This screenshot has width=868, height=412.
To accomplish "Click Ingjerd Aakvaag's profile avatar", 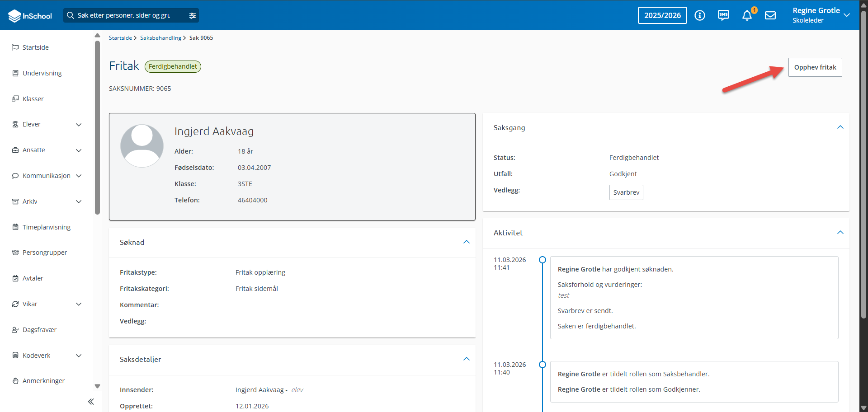I will click(142, 146).
